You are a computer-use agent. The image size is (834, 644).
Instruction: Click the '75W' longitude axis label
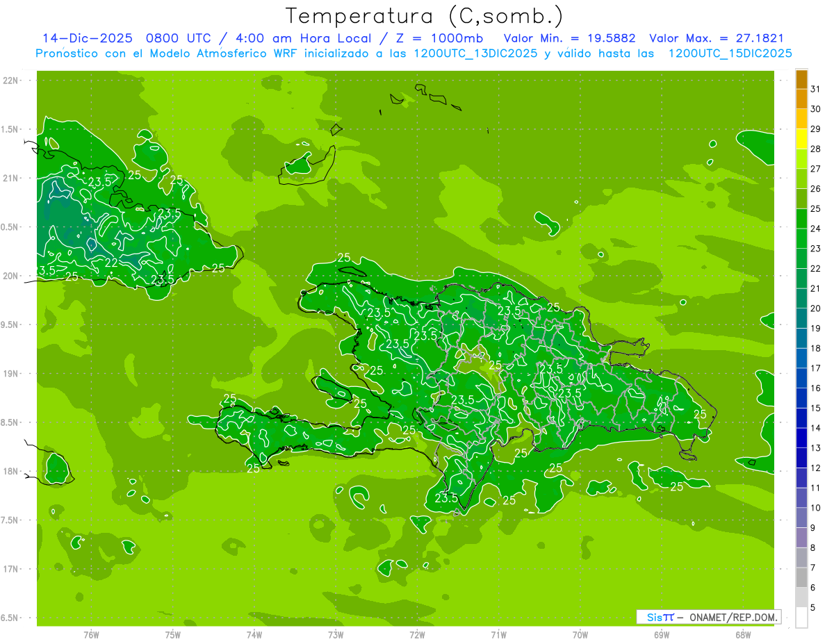172,635
